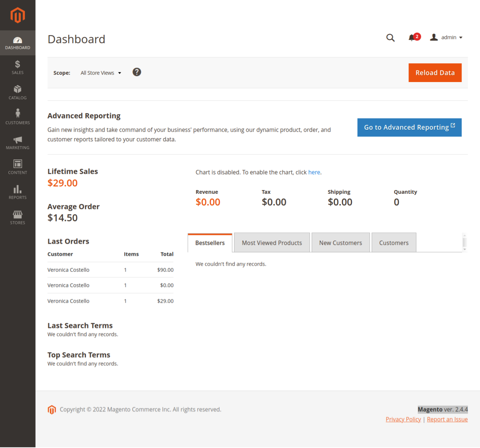Expand the All Store Views dropdown
Image resolution: width=480 pixels, height=448 pixels.
click(x=100, y=72)
